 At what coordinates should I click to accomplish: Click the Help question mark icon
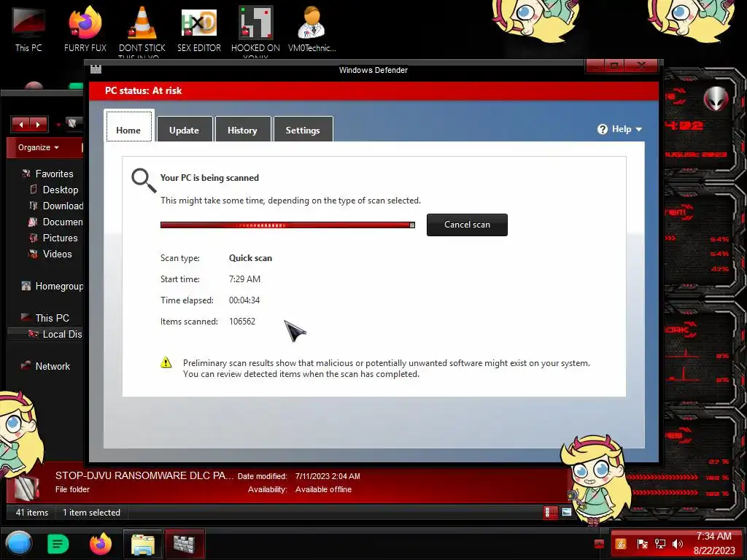[x=602, y=129]
